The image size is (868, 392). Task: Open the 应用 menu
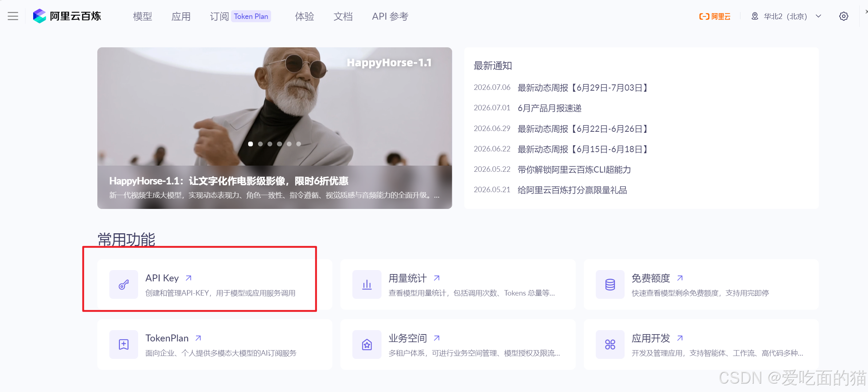point(181,16)
